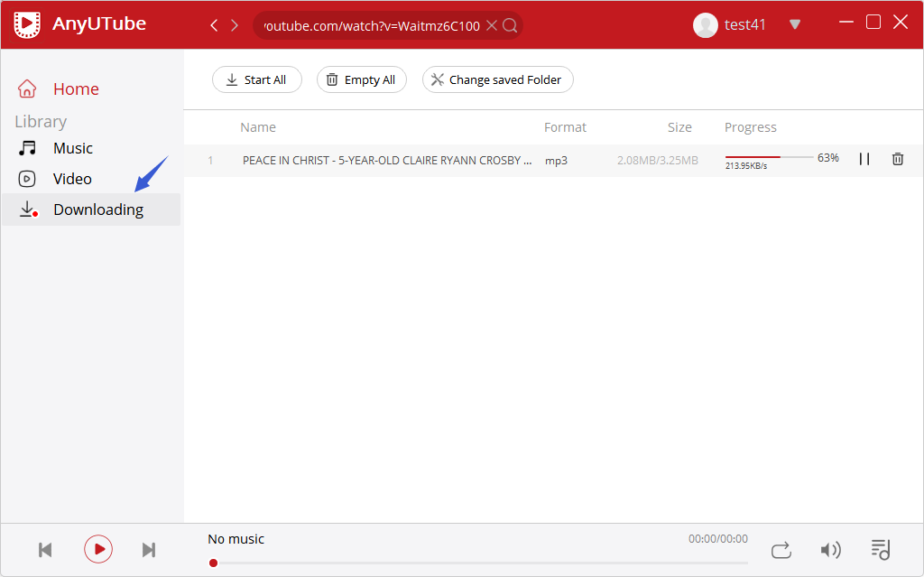Click the Home house icon

tap(27, 88)
